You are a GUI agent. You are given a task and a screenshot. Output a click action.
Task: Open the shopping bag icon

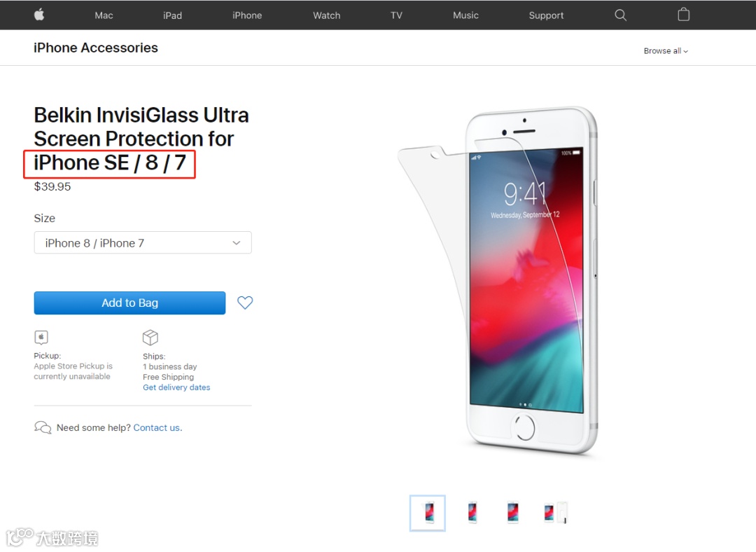point(683,15)
